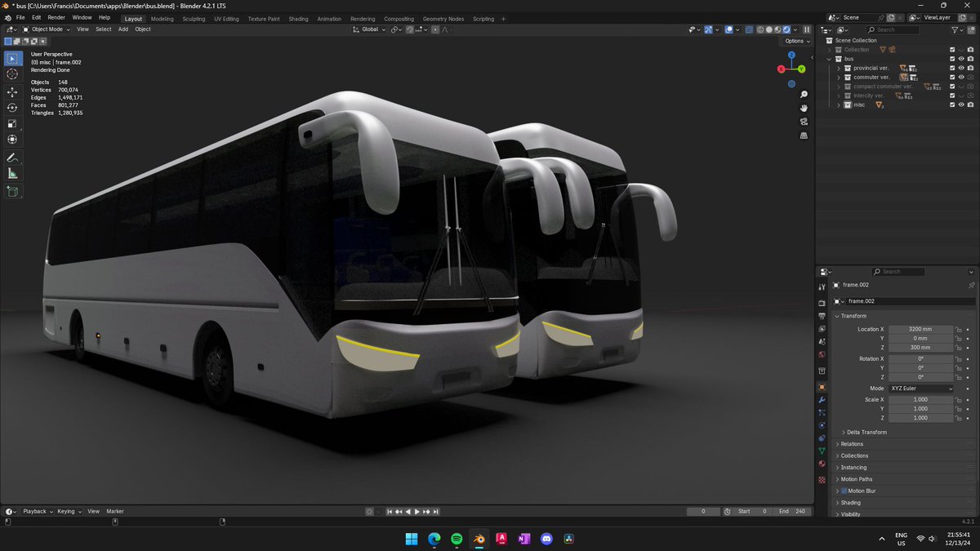Enable the Motion Blur checkbox
The image size is (980, 551).
tap(844, 491)
